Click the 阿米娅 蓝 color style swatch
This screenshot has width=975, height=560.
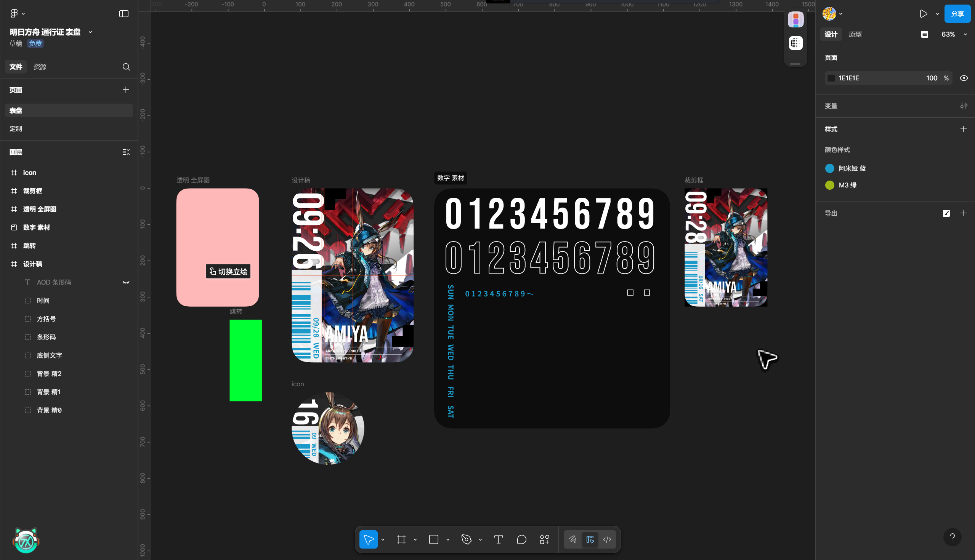(x=829, y=168)
